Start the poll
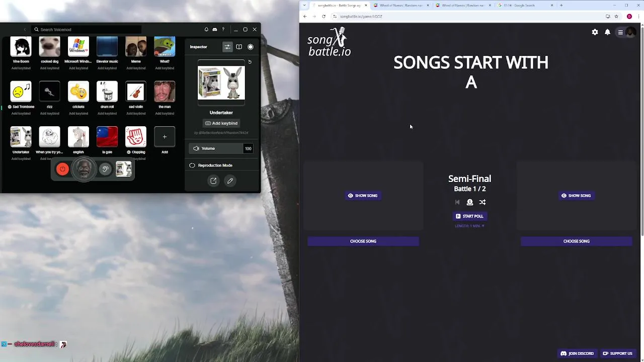Viewport: 644px width, 362px height. (x=469, y=216)
